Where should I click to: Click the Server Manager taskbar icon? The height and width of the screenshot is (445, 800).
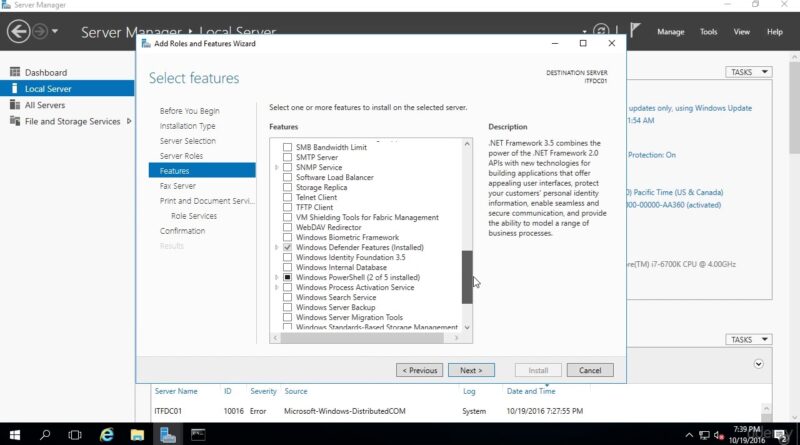(x=167, y=435)
